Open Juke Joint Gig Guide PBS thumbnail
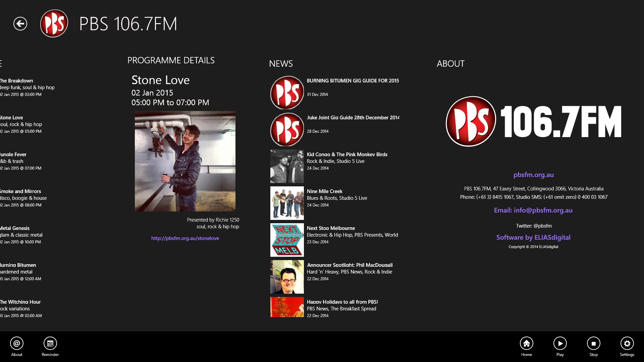The width and height of the screenshot is (644, 362). [x=287, y=129]
